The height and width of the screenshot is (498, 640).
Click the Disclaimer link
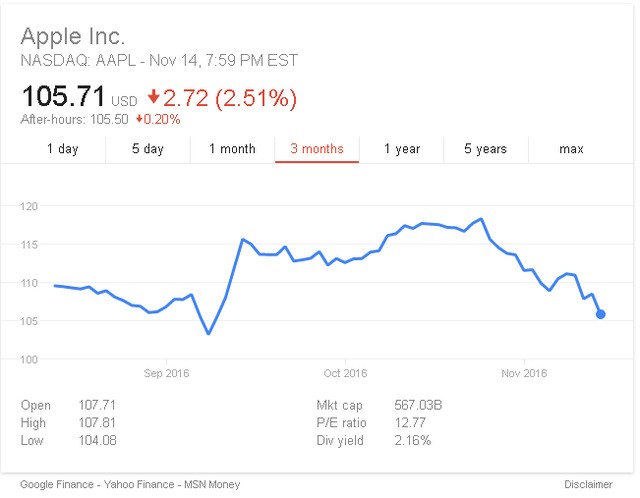[588, 485]
